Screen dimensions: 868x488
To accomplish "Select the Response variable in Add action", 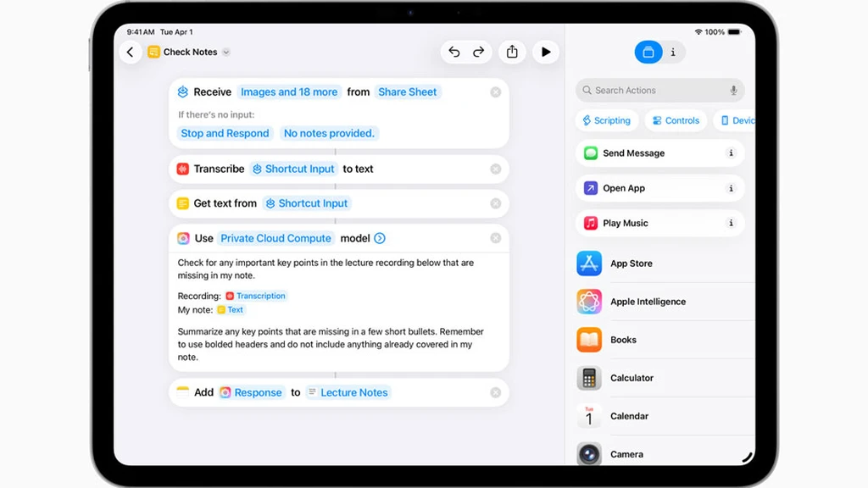I will (x=251, y=392).
